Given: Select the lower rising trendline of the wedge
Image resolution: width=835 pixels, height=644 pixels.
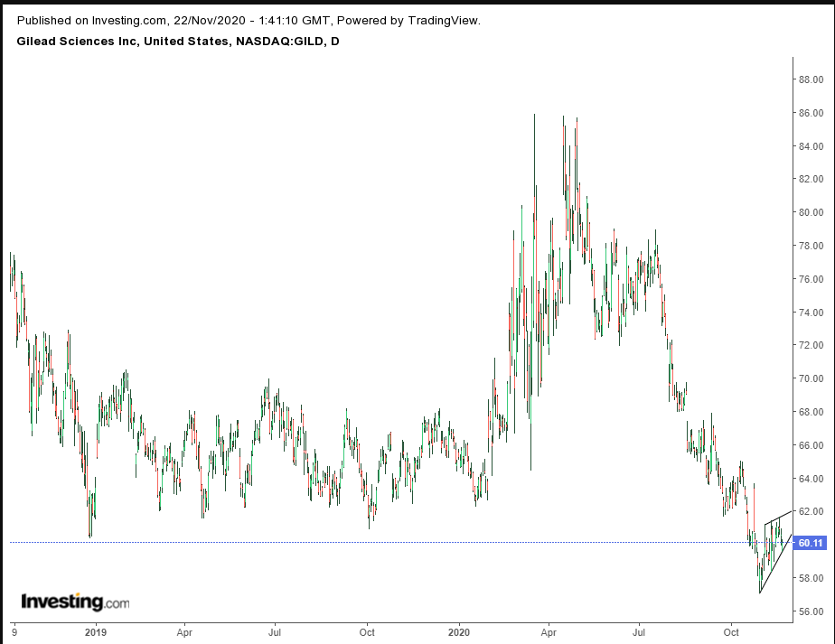Looking at the screenshot, I should pyautogui.click(x=775, y=564).
